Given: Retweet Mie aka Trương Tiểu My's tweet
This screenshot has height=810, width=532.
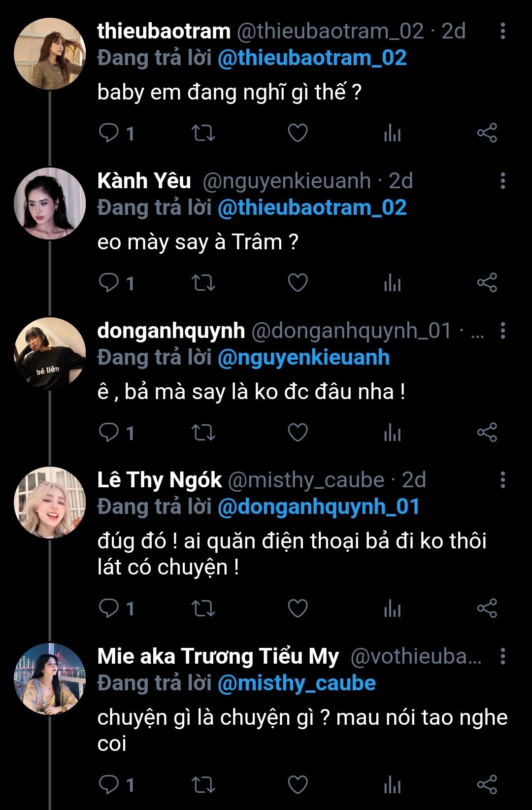Looking at the screenshot, I should pos(203,785).
